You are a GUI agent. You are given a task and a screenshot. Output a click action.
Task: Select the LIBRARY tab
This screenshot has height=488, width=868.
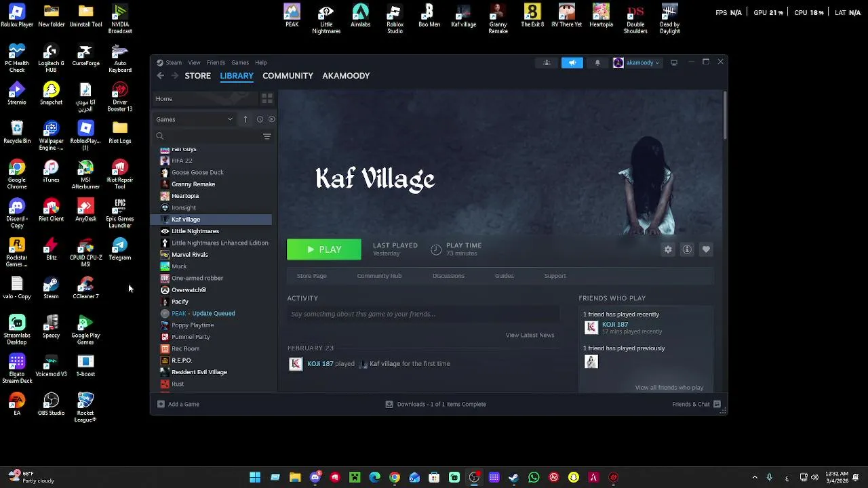237,76
